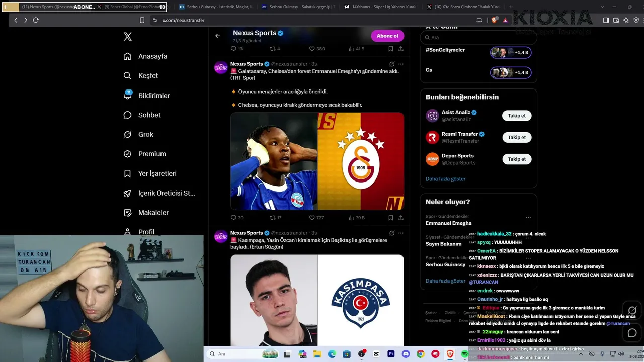Follow Resmi Transfer with Takip et
Viewport: 644px width, 362px height.
click(517, 137)
